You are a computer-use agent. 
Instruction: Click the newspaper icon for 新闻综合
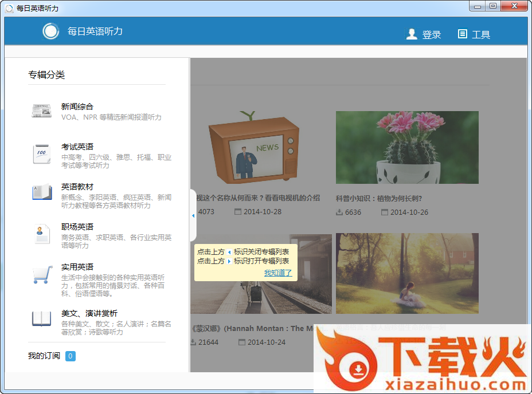pyautogui.click(x=41, y=111)
